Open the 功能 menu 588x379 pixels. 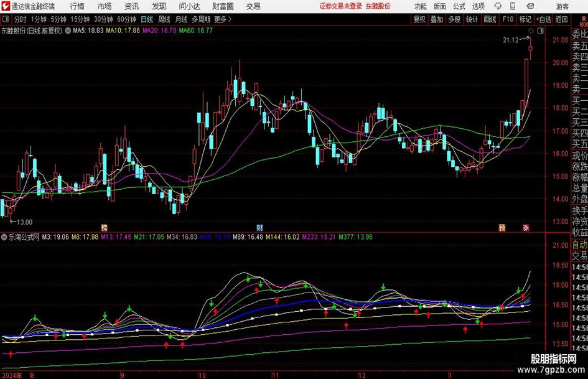(421, 6)
